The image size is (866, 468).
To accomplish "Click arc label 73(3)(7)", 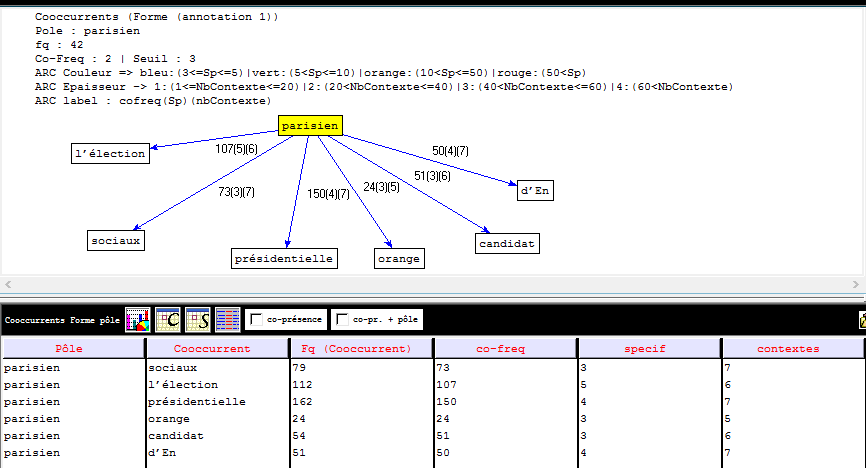I will [236, 192].
